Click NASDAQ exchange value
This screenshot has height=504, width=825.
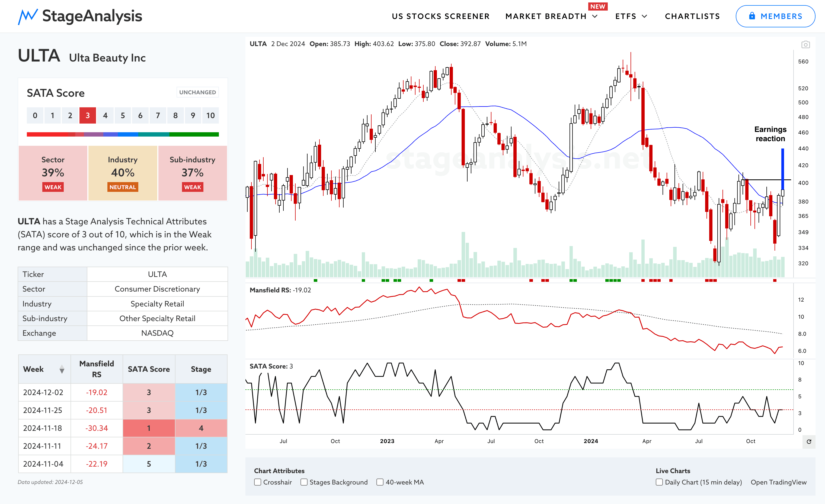[x=157, y=333]
